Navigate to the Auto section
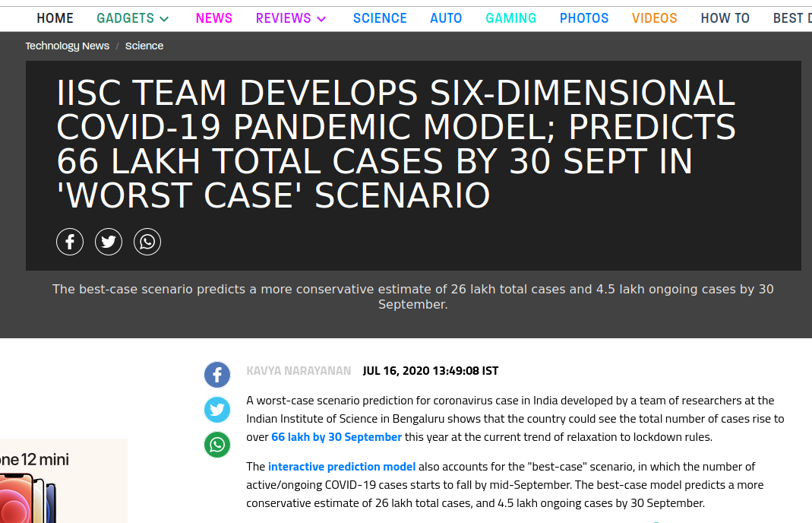The height and width of the screenshot is (523, 812). [x=446, y=18]
